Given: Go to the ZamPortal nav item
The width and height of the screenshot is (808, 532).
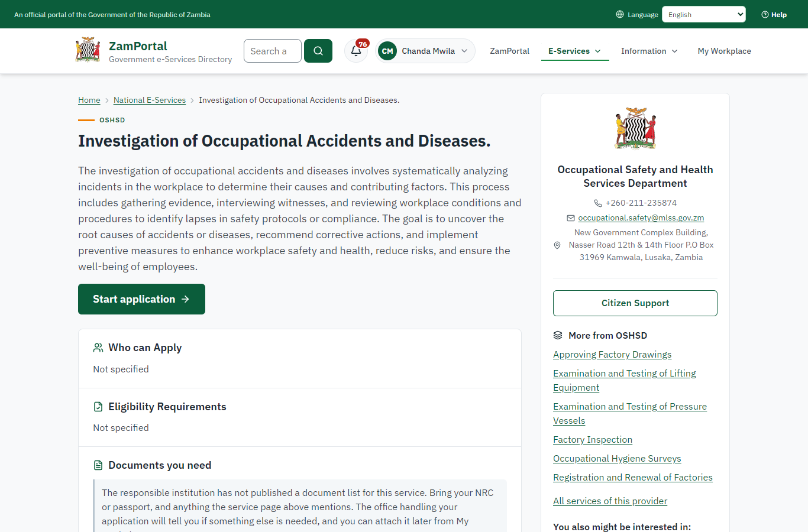Looking at the screenshot, I should (x=509, y=51).
